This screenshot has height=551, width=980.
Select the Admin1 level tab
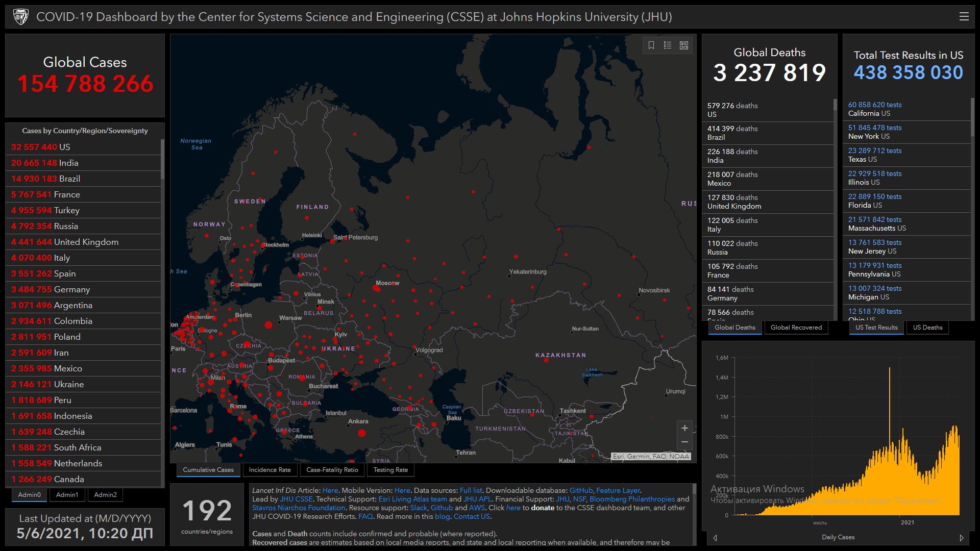coord(67,495)
